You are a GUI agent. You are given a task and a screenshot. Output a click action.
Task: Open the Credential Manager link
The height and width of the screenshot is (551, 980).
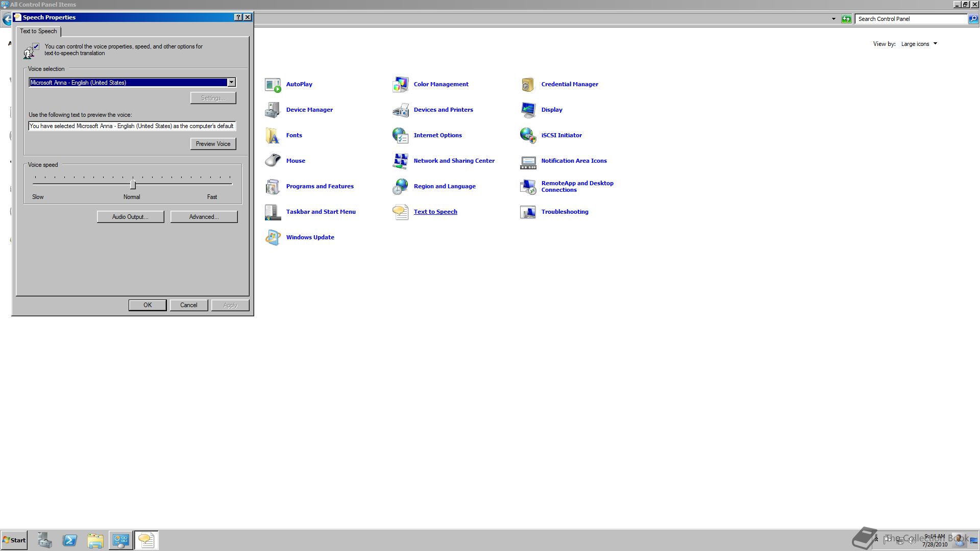[x=570, y=85]
